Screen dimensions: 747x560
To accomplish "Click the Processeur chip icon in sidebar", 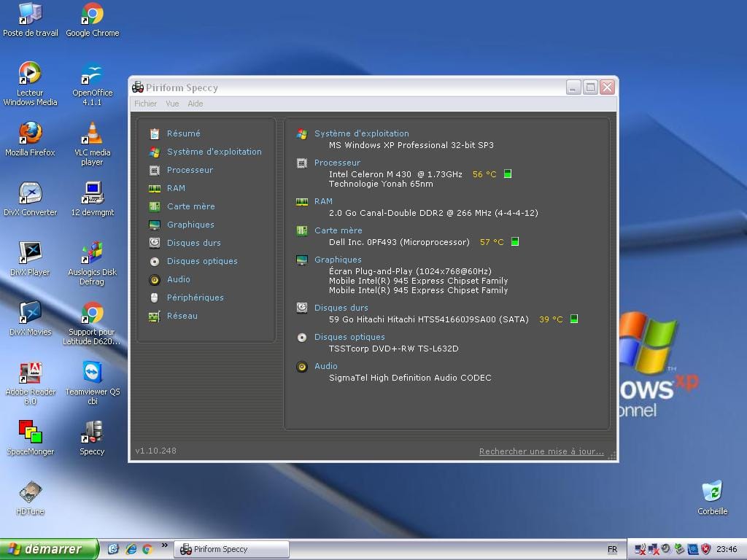I will tap(155, 171).
